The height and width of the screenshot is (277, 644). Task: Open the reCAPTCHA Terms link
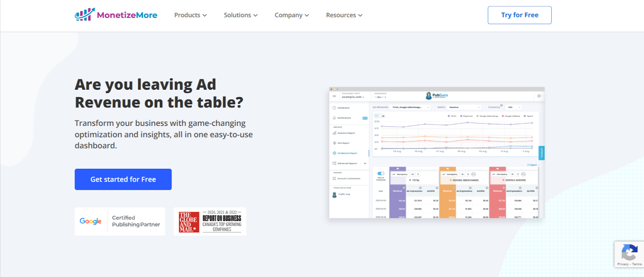637,264
